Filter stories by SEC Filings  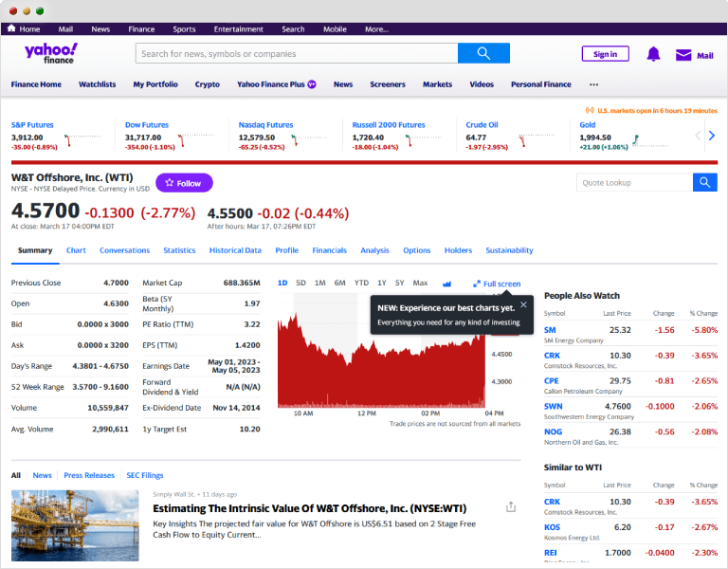coord(145,475)
